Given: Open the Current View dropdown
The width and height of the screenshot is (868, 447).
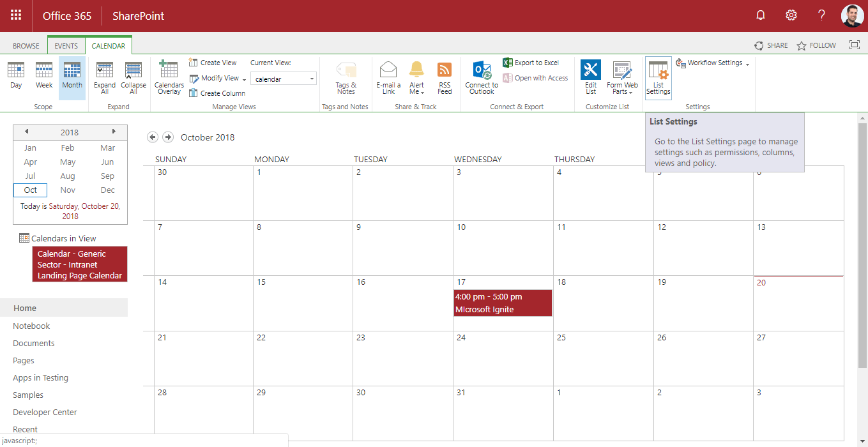Looking at the screenshot, I should coord(284,79).
